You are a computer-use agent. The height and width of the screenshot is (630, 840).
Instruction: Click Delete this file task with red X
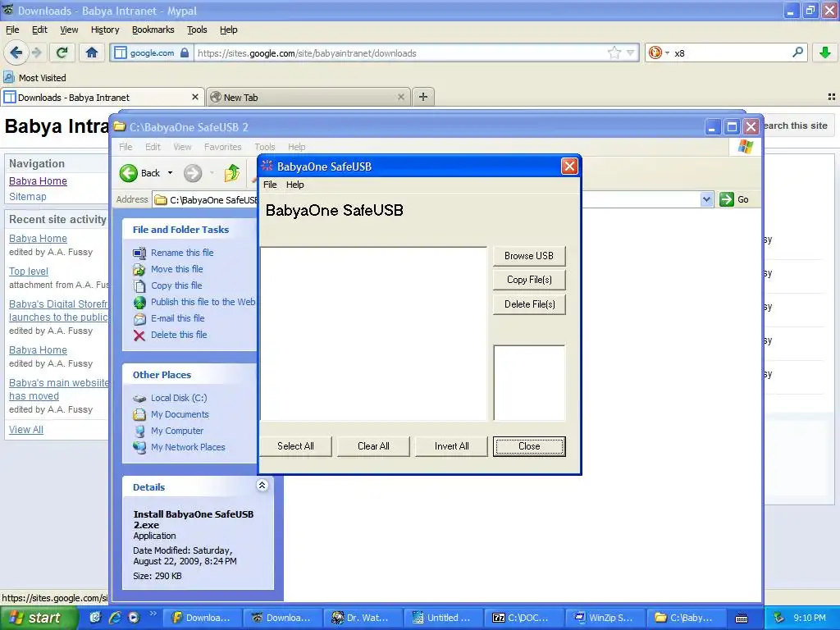tap(179, 335)
